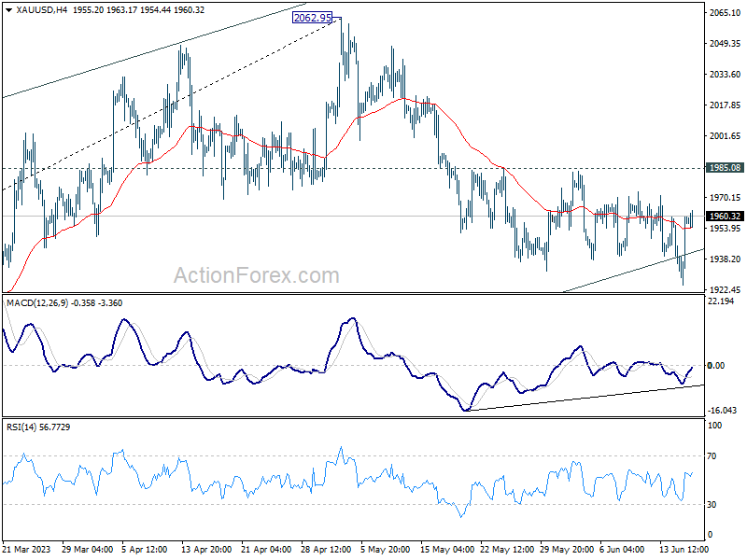Select the 13 Jun 12:00 time label
This screenshot has height=560, width=747.
(684, 550)
